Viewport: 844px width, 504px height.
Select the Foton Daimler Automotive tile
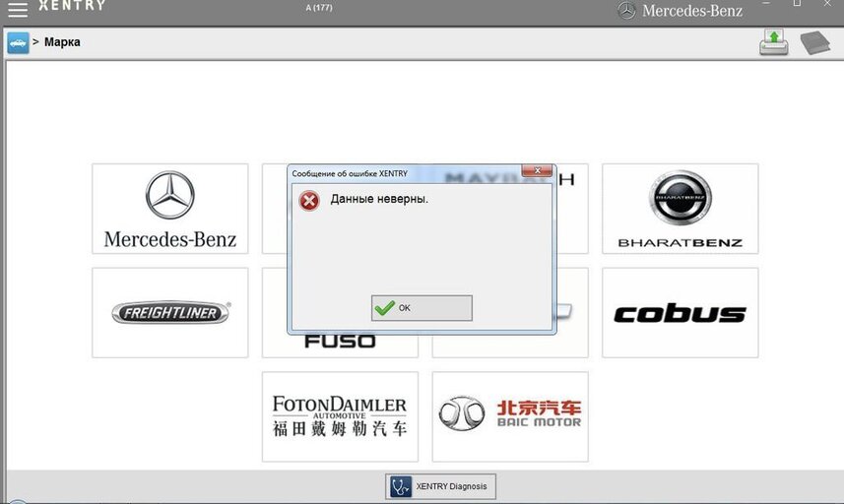tap(340, 416)
